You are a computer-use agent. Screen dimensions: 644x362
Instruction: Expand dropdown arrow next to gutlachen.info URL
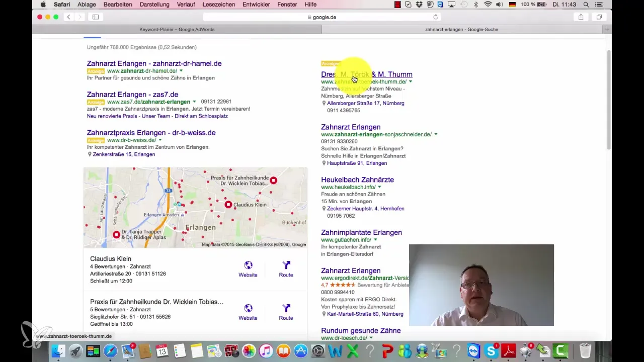click(375, 240)
